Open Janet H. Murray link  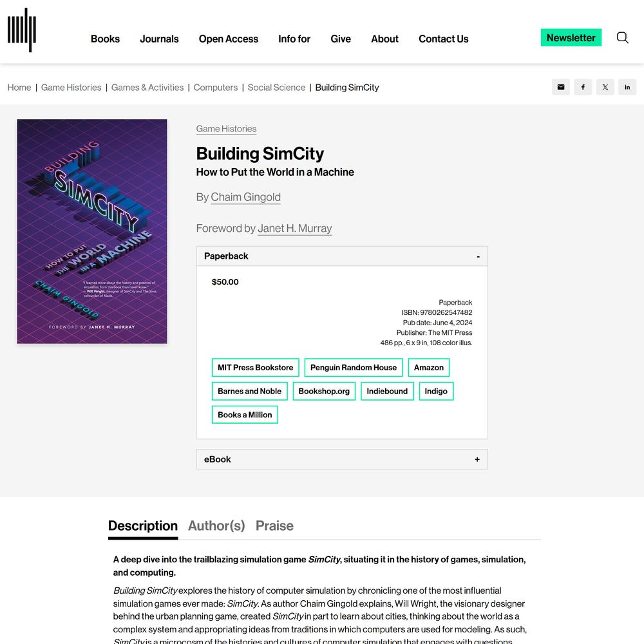click(294, 229)
